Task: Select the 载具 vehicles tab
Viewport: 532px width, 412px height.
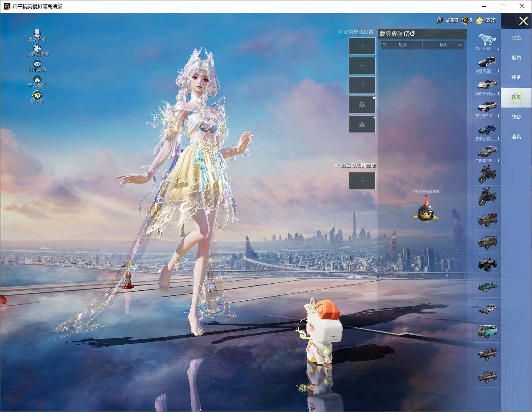Action: pos(516,97)
